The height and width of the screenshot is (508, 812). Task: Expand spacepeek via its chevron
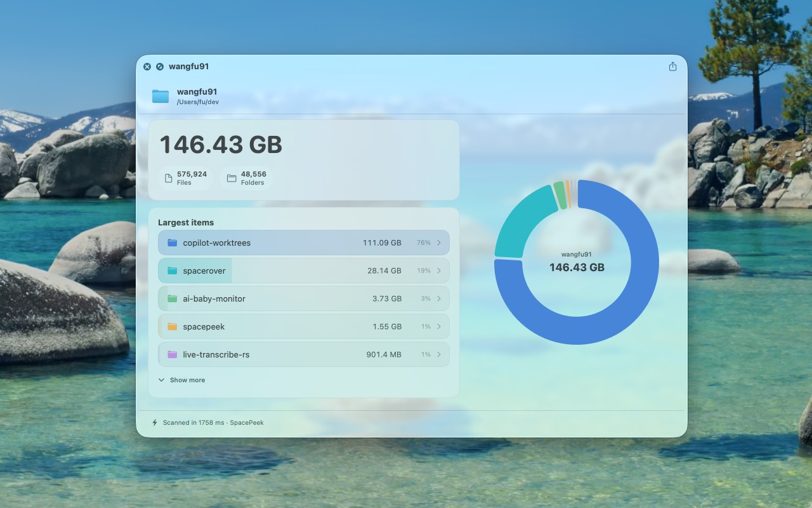(439, 326)
